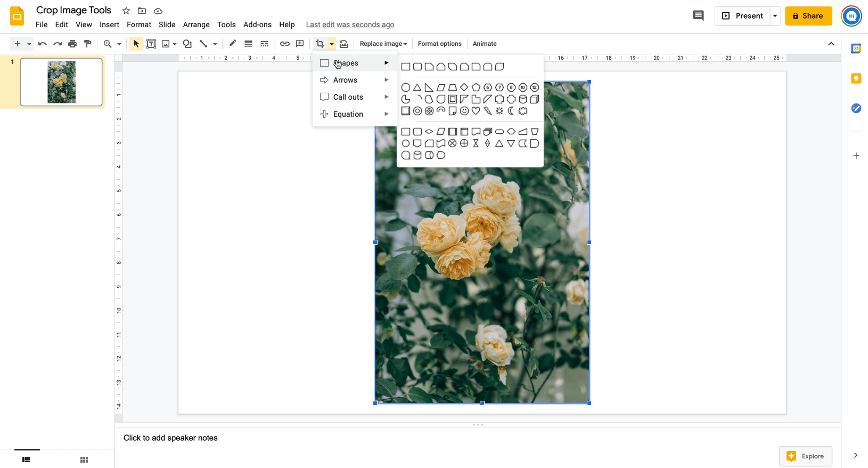868x468 pixels.
Task: Choose the smiley face shape
Action: (x=464, y=111)
